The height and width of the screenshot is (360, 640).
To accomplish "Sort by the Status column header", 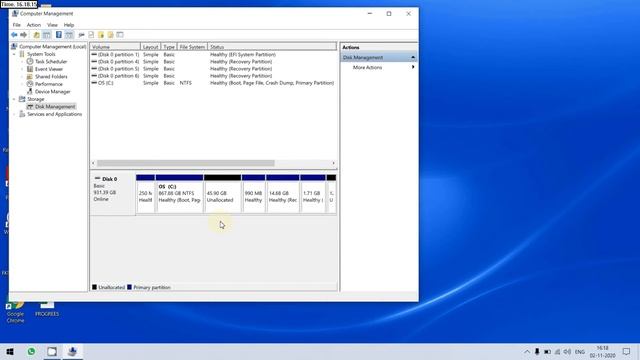I will 272,47.
